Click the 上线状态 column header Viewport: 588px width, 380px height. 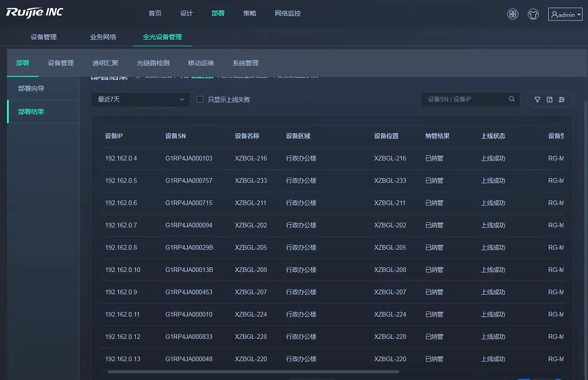point(493,136)
